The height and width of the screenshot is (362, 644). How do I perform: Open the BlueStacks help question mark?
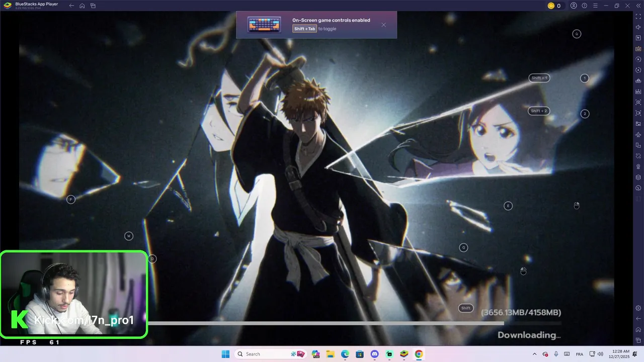(585, 6)
